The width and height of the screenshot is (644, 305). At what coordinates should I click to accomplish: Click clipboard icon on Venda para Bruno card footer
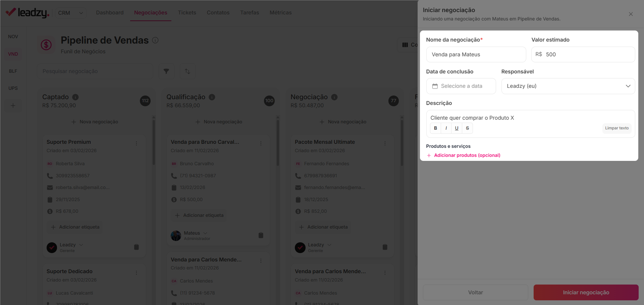tap(261, 235)
